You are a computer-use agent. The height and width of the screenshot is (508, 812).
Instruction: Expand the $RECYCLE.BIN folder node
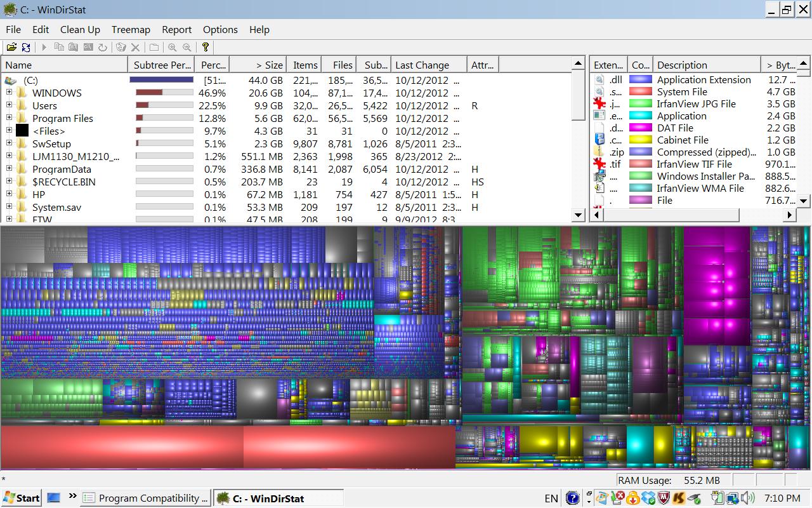pos(9,182)
